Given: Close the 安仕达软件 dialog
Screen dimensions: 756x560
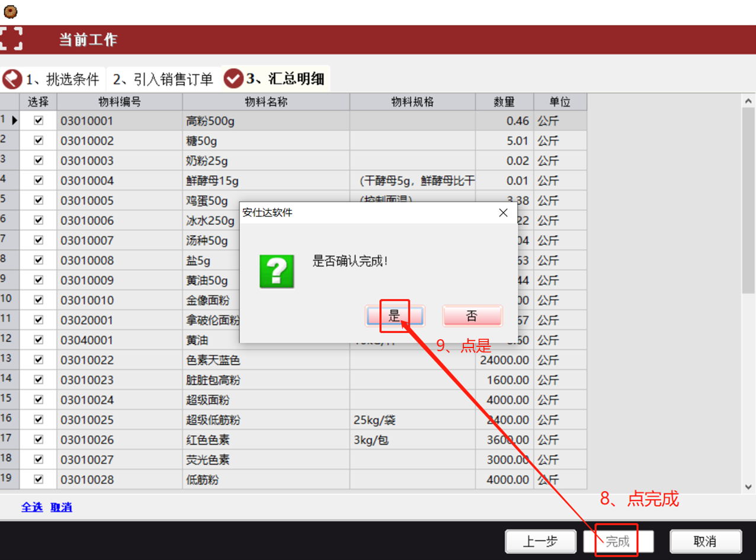Looking at the screenshot, I should 503,213.
